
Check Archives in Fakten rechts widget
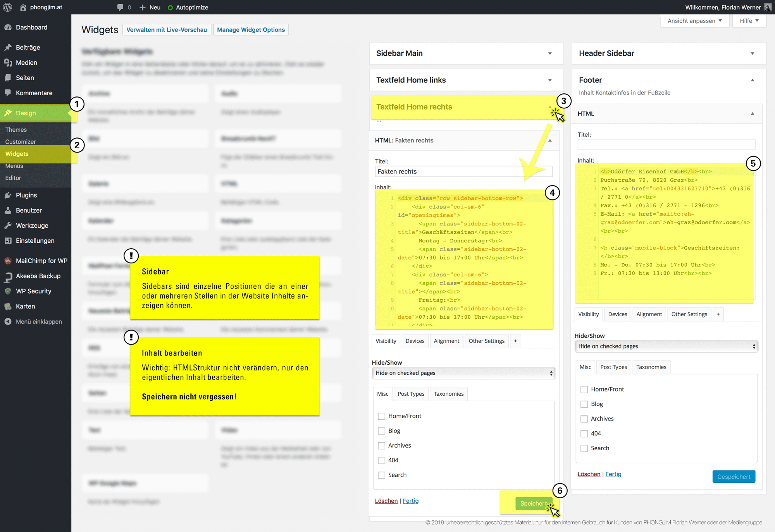[x=382, y=446]
